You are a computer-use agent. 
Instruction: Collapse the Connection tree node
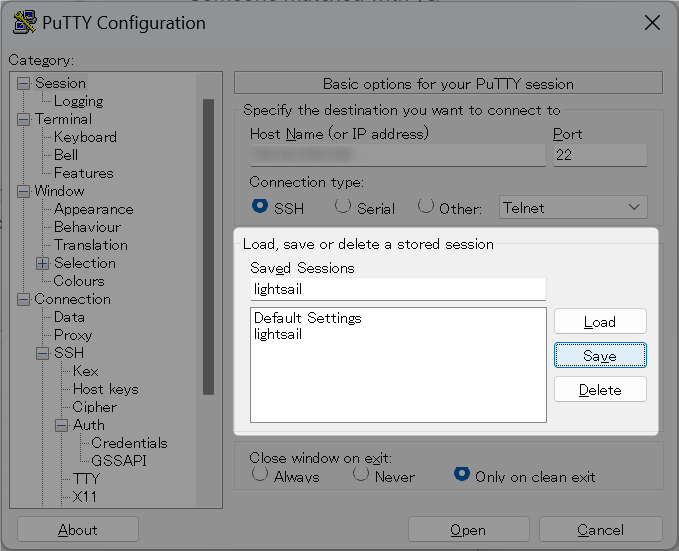pos(23,299)
